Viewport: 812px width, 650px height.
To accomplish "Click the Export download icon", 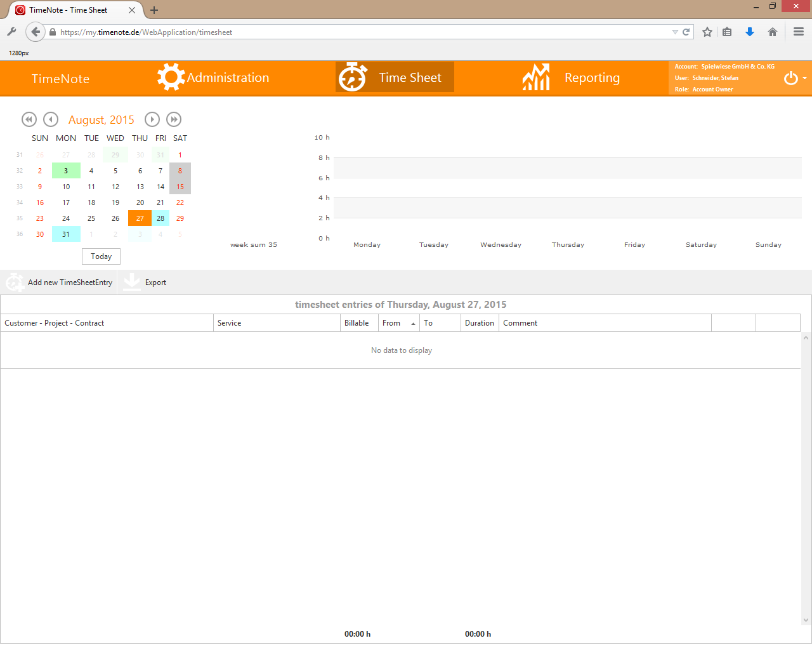I will [132, 282].
